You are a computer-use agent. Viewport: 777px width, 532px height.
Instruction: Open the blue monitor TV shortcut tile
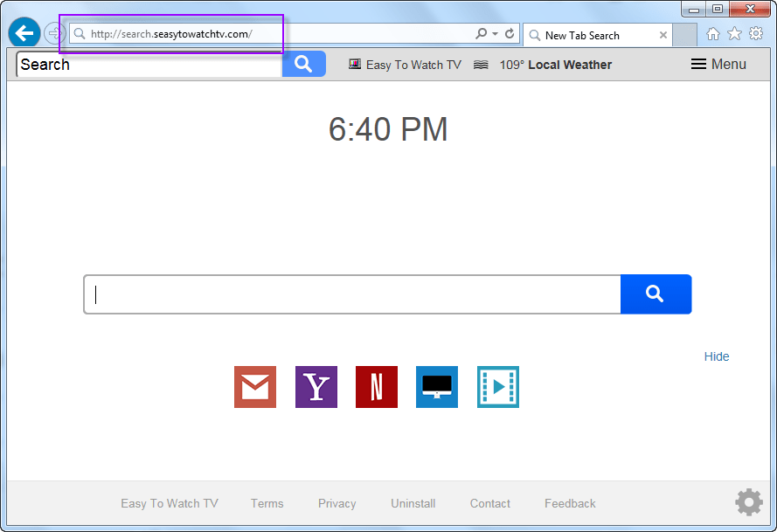(x=437, y=387)
